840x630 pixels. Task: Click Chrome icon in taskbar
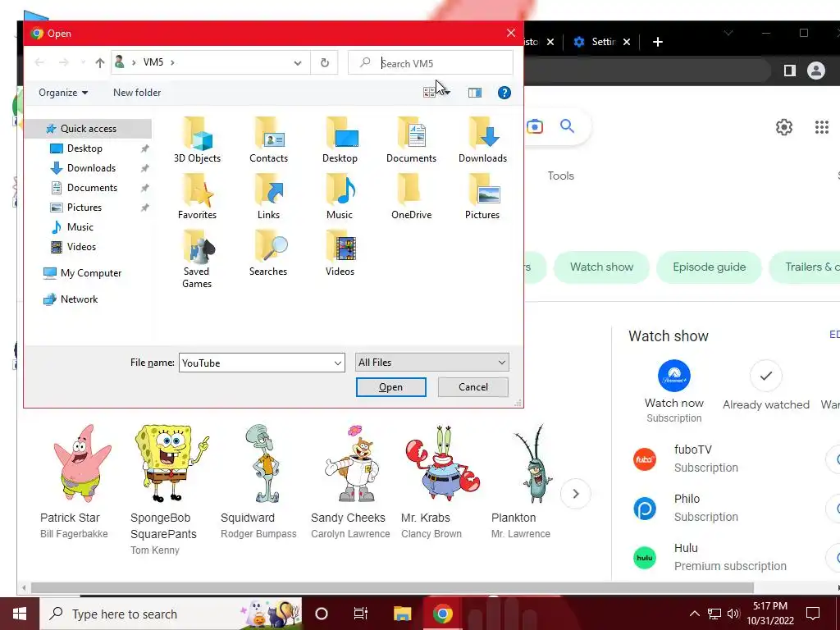pos(442,614)
